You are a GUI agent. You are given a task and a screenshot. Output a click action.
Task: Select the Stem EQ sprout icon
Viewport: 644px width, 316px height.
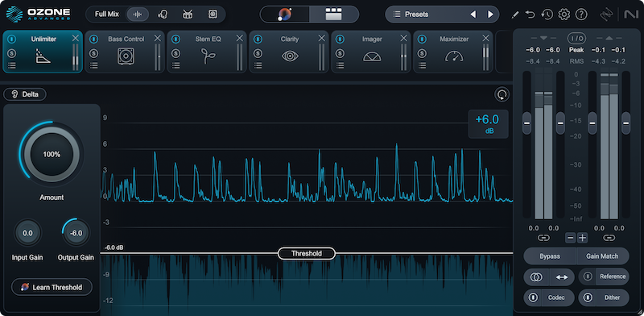point(208,56)
